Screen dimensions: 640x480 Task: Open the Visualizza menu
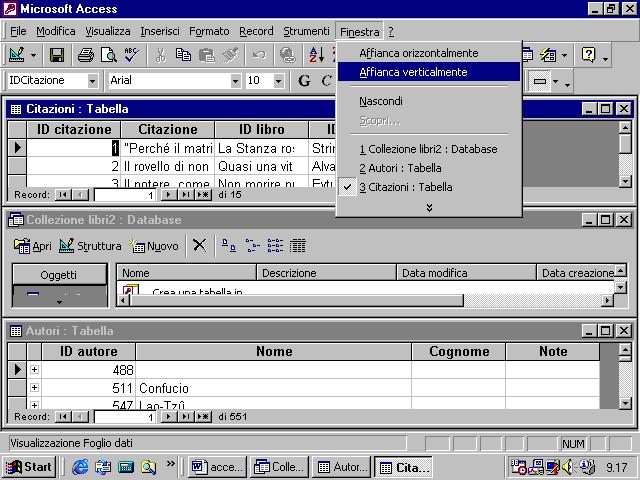[x=108, y=31]
